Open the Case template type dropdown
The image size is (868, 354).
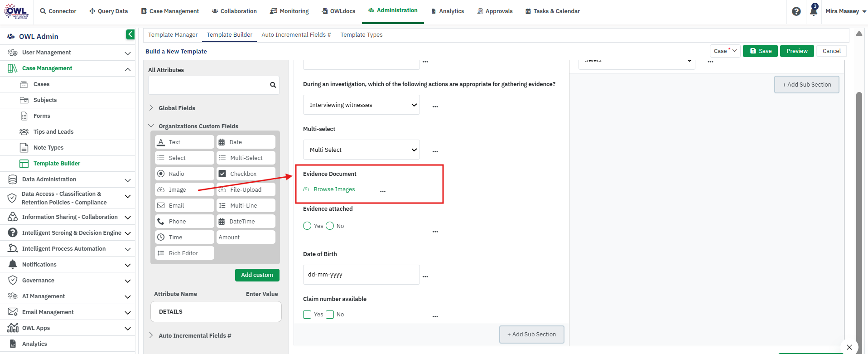point(725,51)
